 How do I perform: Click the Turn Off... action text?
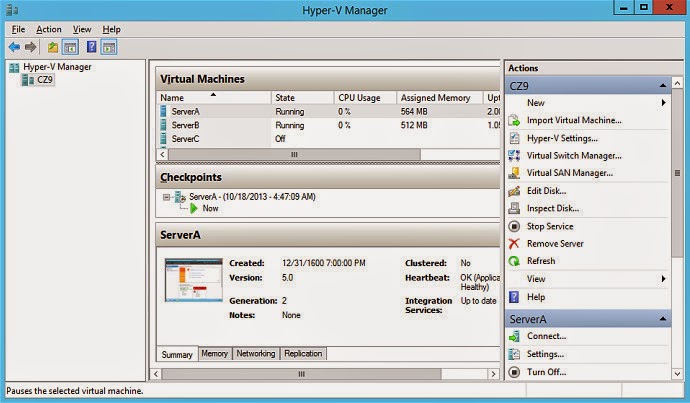click(547, 372)
